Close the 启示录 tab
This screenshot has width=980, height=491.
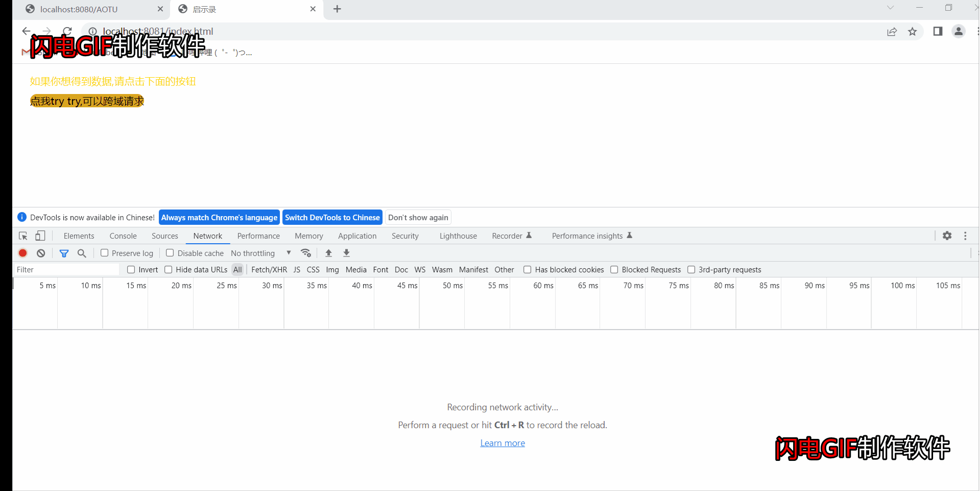pyautogui.click(x=313, y=9)
